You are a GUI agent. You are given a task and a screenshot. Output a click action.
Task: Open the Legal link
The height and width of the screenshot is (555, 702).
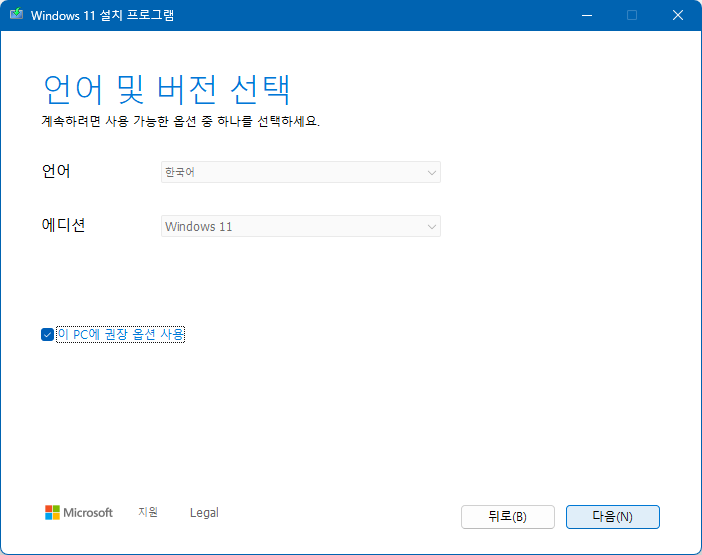coord(204,512)
